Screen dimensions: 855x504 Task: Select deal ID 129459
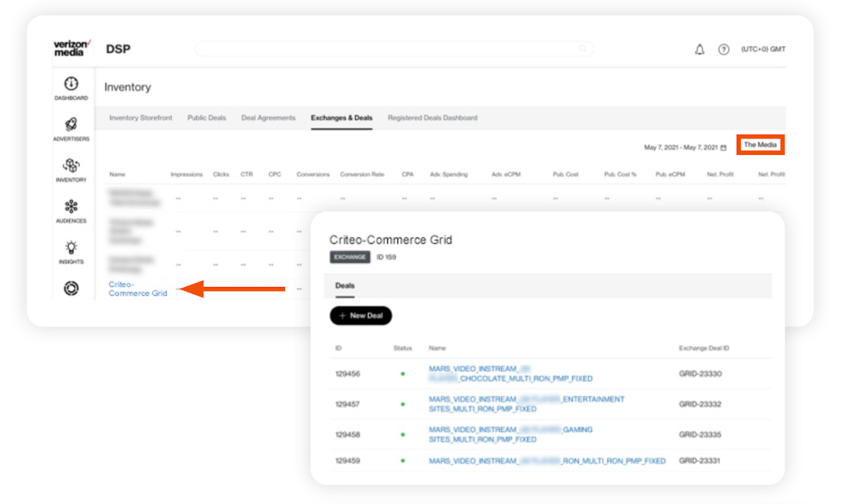(x=347, y=461)
